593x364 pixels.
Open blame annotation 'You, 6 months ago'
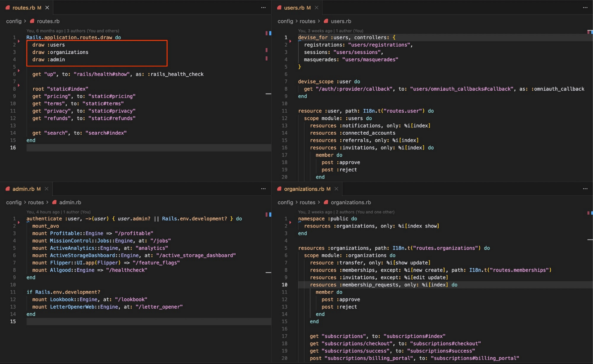point(45,31)
